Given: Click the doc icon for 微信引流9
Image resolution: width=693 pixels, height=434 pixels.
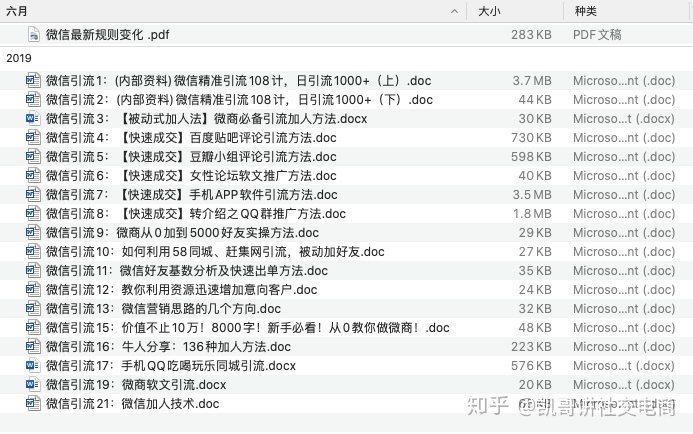Looking at the screenshot, I should coord(33,232).
